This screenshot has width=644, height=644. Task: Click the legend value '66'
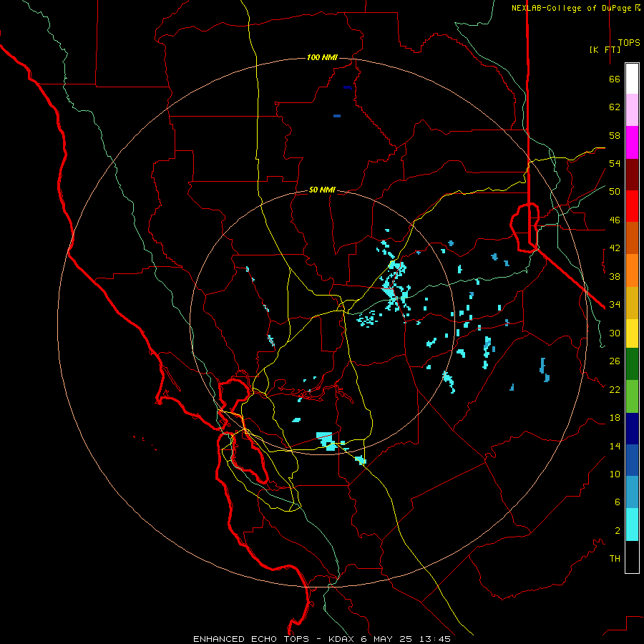click(615, 79)
